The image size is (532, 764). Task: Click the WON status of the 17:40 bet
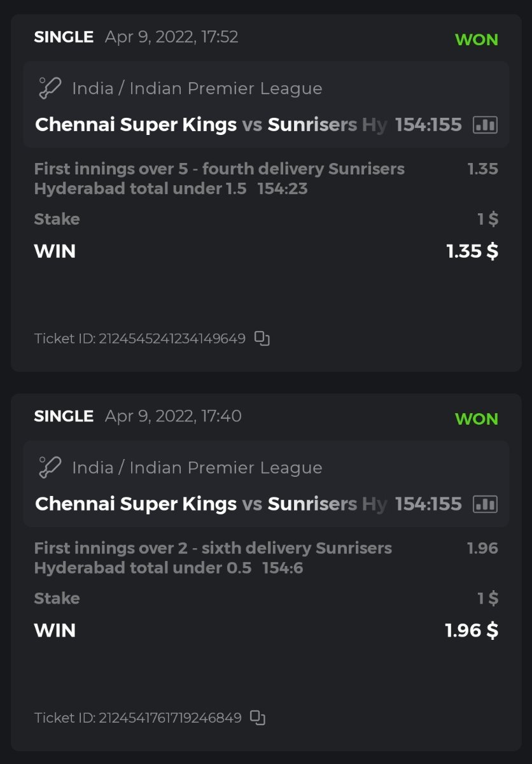(476, 419)
